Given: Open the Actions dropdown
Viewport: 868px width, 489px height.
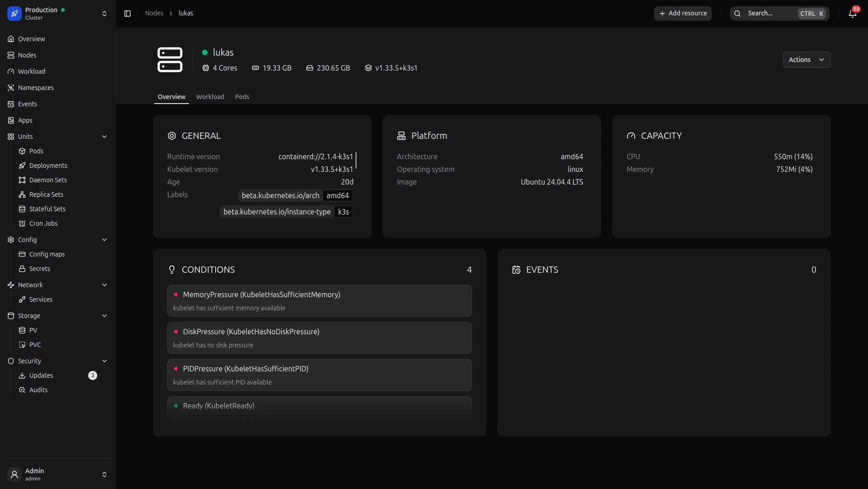Looking at the screenshot, I should point(807,60).
